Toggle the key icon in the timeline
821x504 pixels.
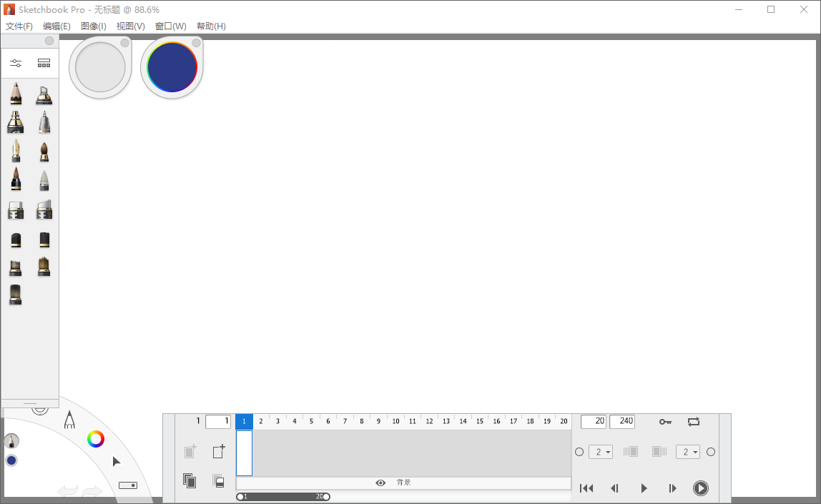[x=664, y=422]
